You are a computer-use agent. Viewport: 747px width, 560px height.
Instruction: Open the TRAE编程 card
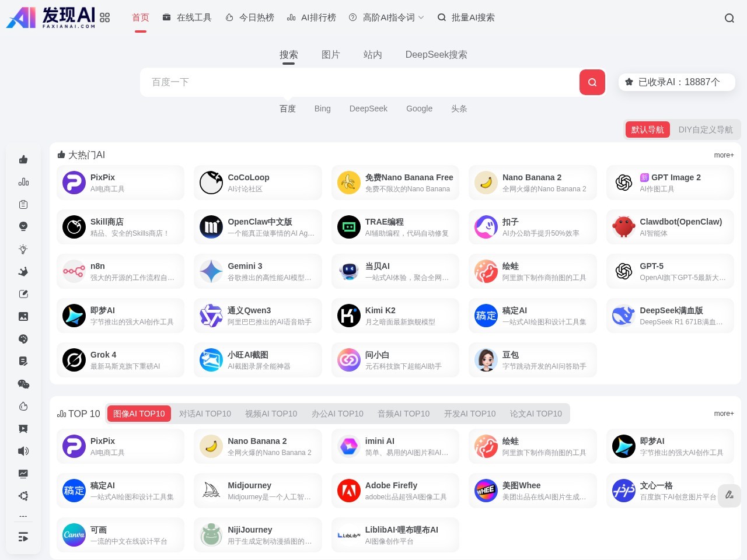pos(396,227)
